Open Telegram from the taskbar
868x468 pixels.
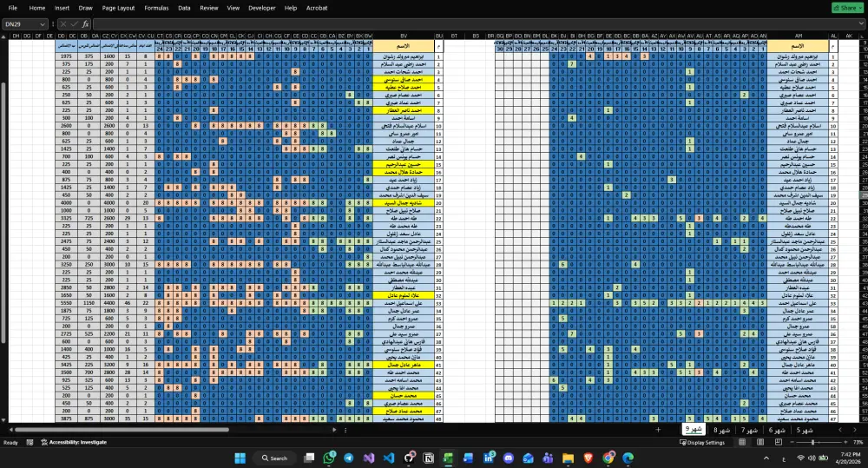[x=349, y=458]
